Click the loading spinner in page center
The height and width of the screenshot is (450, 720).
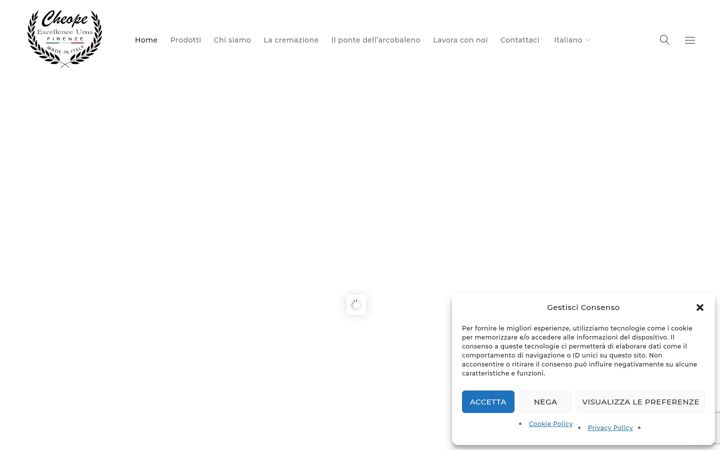[x=356, y=305]
